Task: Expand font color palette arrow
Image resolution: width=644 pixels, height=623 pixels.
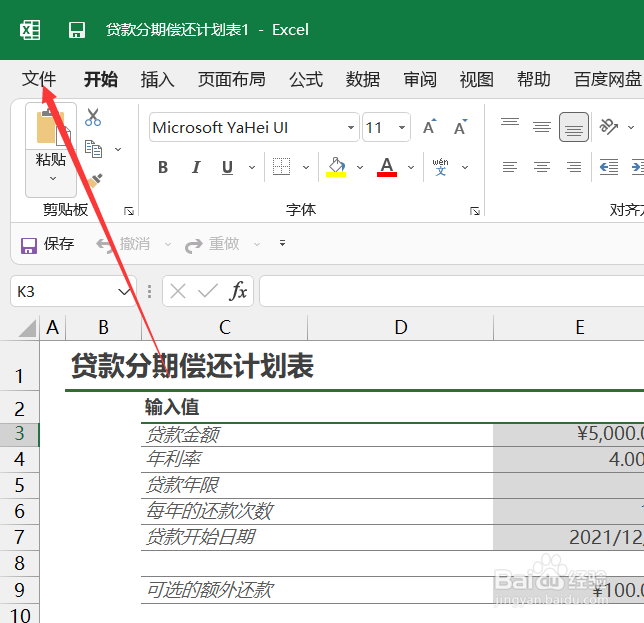Action: (411, 167)
